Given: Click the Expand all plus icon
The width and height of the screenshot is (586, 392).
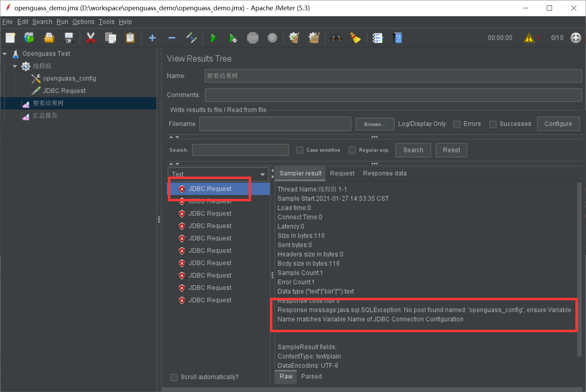Looking at the screenshot, I should point(152,38).
